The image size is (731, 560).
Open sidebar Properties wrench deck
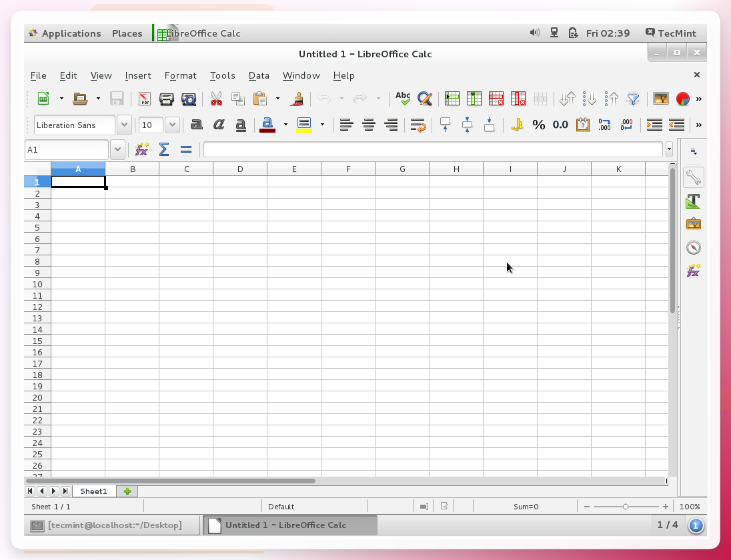[x=693, y=177]
